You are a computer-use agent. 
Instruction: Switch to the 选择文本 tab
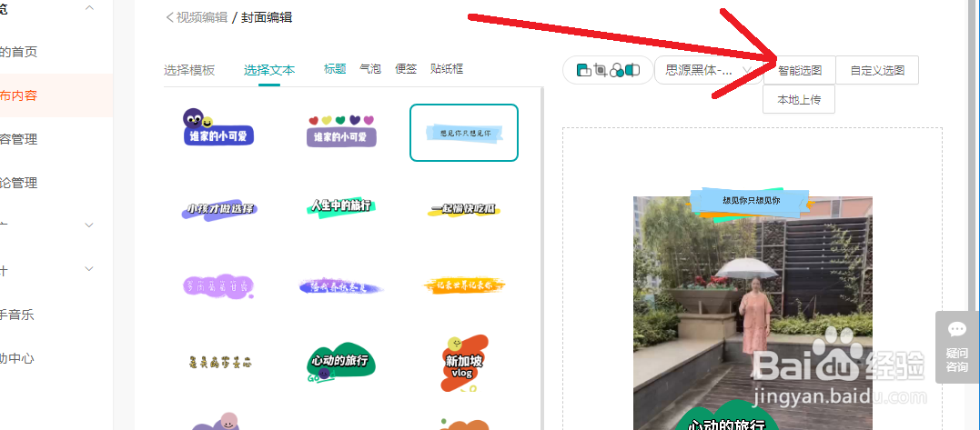click(x=269, y=70)
